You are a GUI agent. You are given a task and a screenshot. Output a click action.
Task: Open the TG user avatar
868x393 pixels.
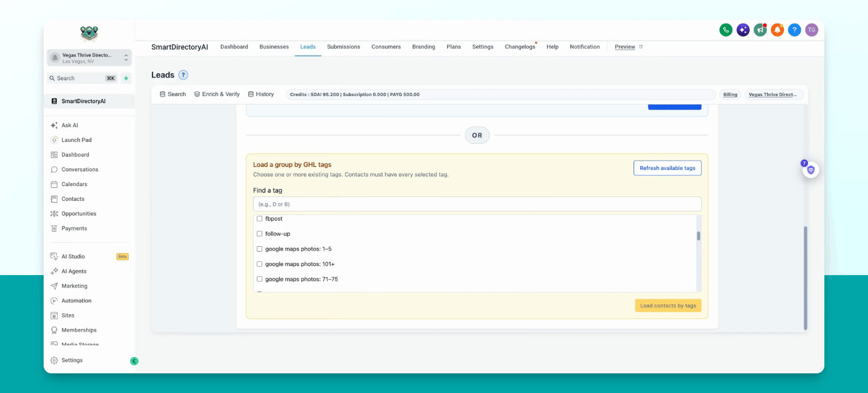tap(812, 30)
